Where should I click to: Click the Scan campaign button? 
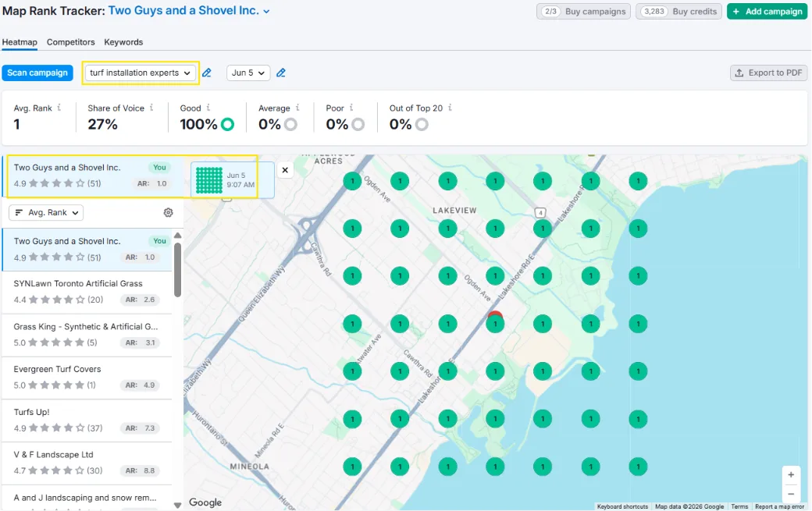37,73
